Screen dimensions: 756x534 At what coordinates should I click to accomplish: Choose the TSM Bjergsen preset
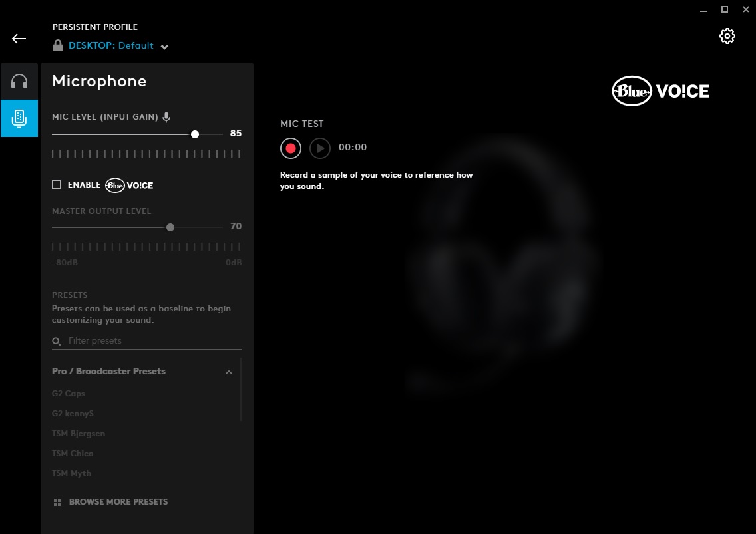(x=79, y=434)
